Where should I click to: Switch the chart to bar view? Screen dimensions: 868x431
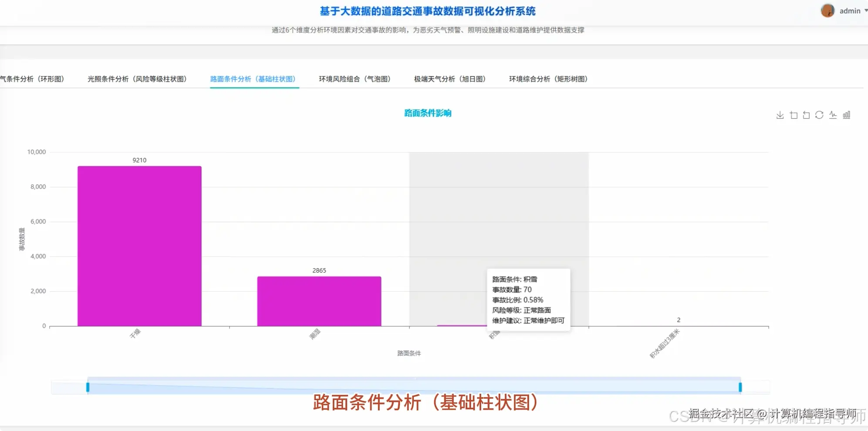(846, 114)
